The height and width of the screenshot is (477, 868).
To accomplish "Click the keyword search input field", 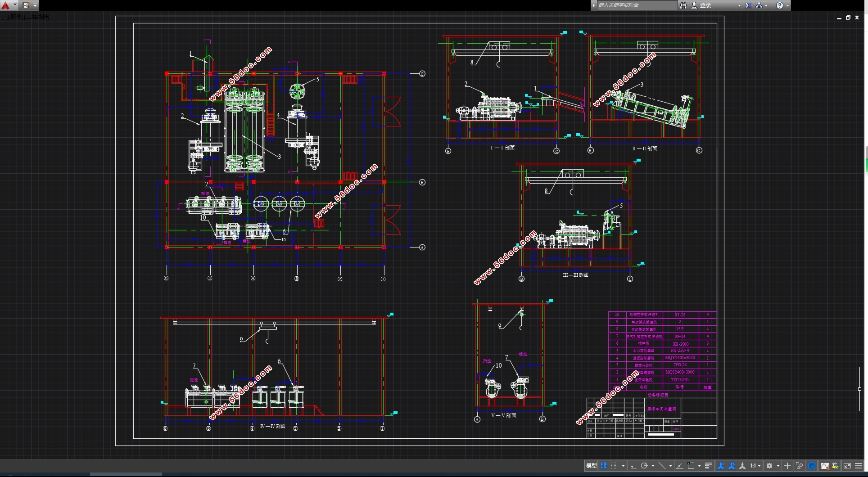I will [x=637, y=5].
